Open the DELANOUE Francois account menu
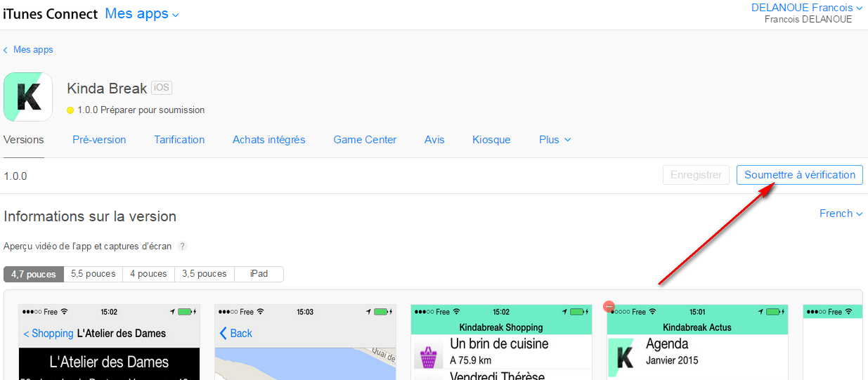Viewport: 868px width, 380px height. 807,8
